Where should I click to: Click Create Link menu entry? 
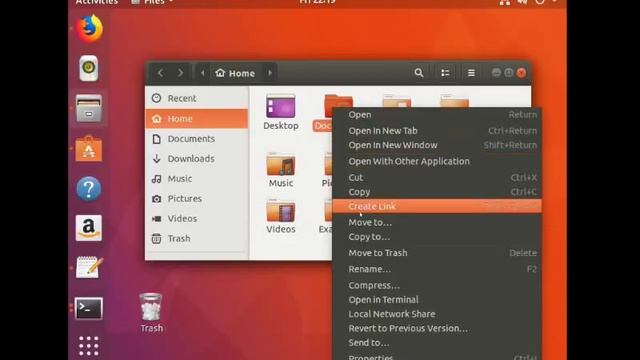tap(437, 207)
